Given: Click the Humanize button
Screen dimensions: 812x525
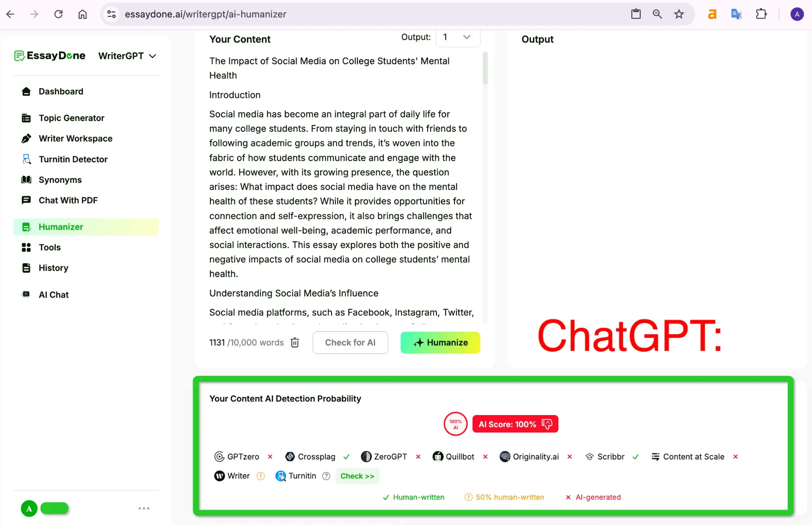Looking at the screenshot, I should pos(441,342).
